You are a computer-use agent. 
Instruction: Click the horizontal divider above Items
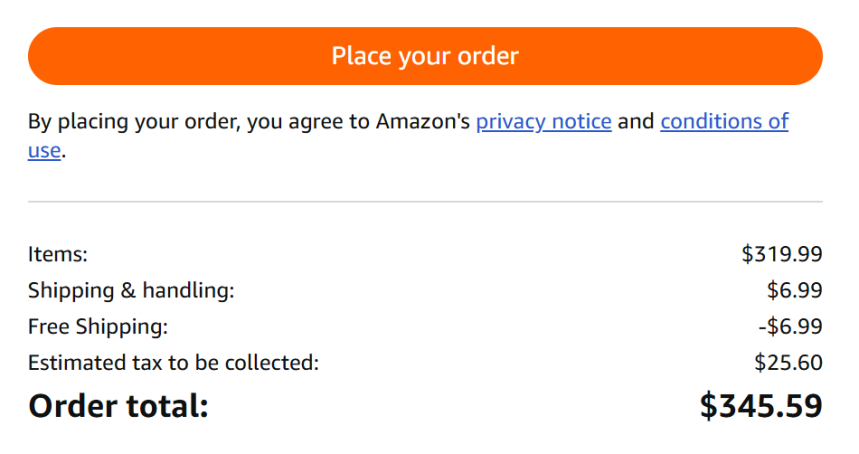point(425,202)
